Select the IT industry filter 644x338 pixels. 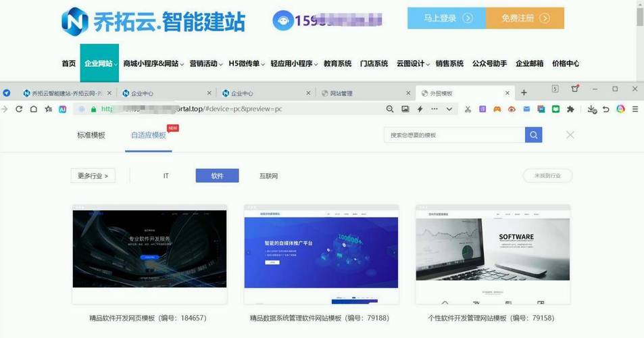pyautogui.click(x=166, y=176)
